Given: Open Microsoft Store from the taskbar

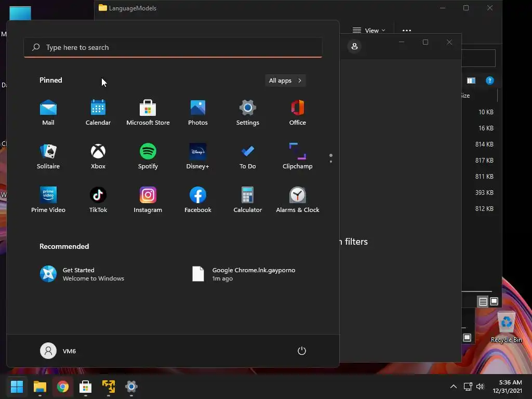Looking at the screenshot, I should tap(86, 387).
